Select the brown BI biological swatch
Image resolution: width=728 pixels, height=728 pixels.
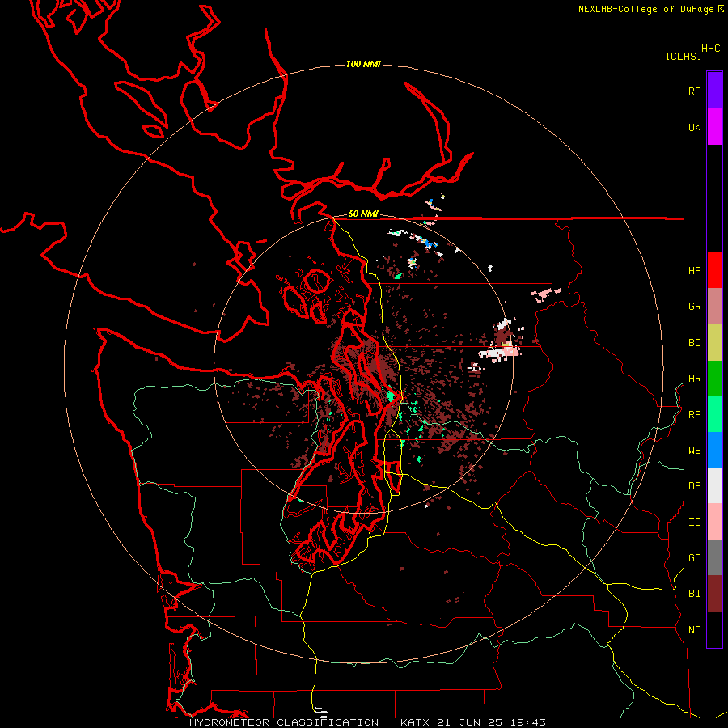(714, 594)
